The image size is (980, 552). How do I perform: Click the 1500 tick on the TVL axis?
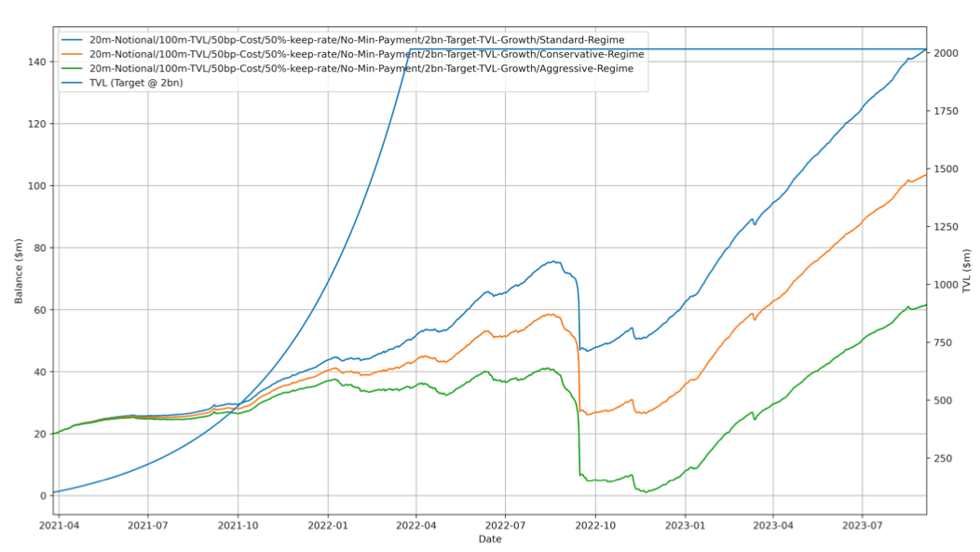946,169
